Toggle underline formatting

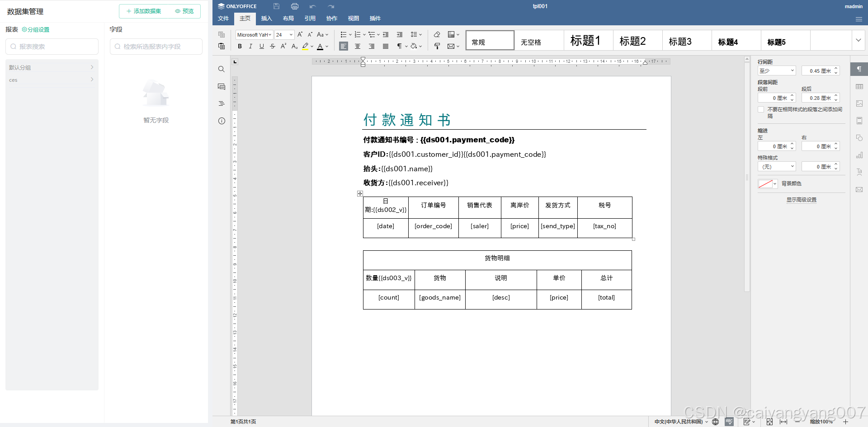(x=261, y=46)
